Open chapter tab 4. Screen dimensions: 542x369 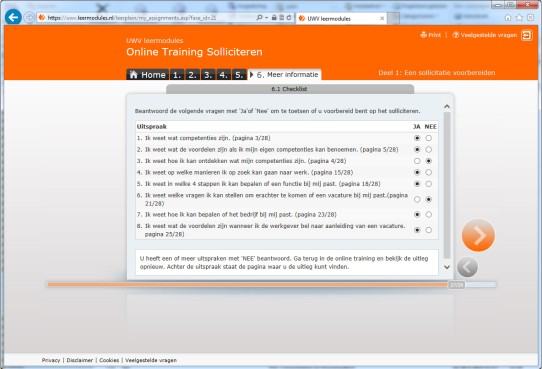224,75
